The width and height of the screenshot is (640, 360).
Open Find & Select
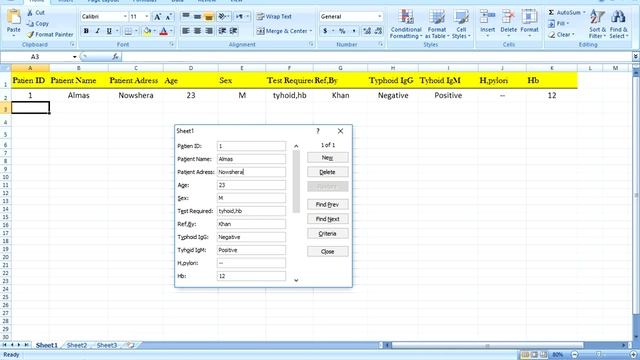(618, 24)
